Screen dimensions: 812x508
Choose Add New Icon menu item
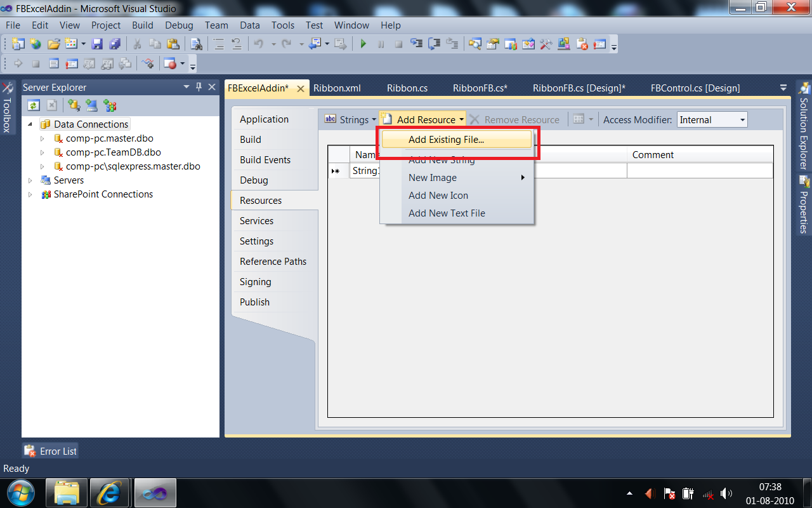457,196
